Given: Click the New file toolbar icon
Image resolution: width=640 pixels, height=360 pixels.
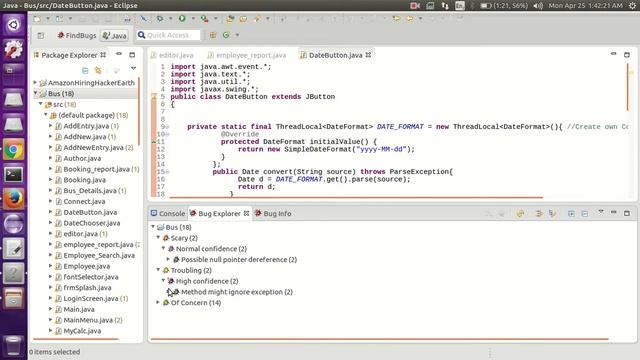Looking at the screenshot, I should click(x=37, y=19).
